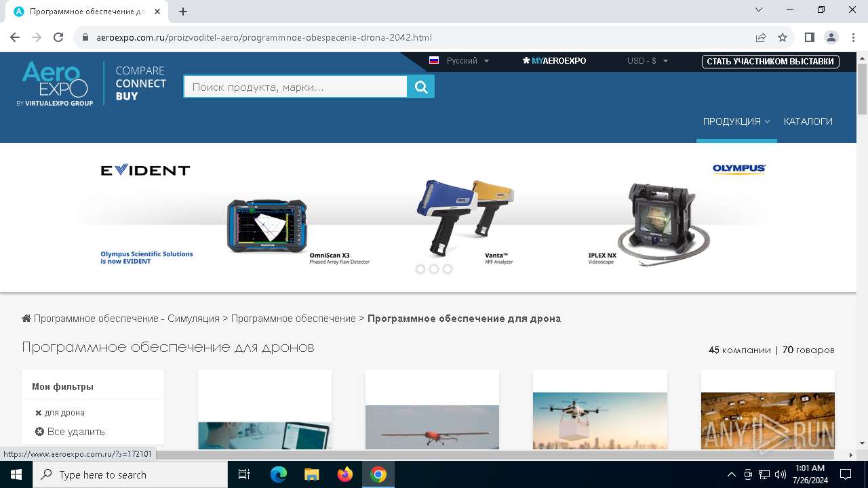Open the КАТАЛОГИ menu item

[x=808, y=121]
